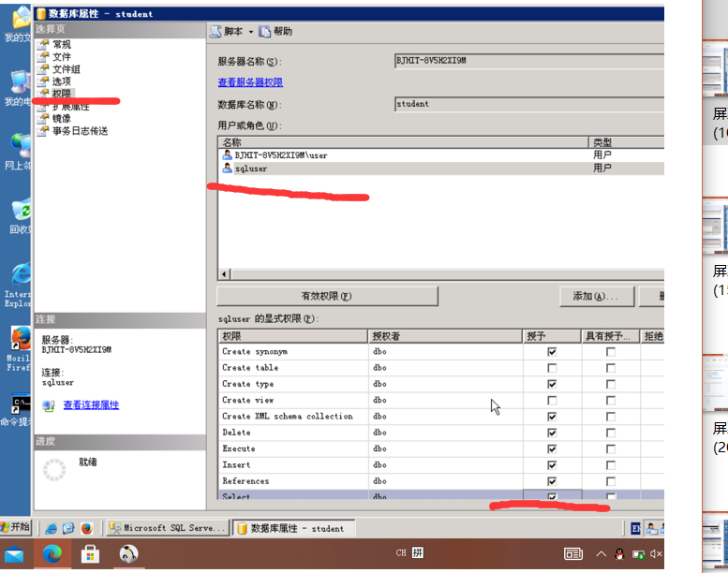
Task: Select 文件组 page in 选择页 list
Action: (66, 69)
